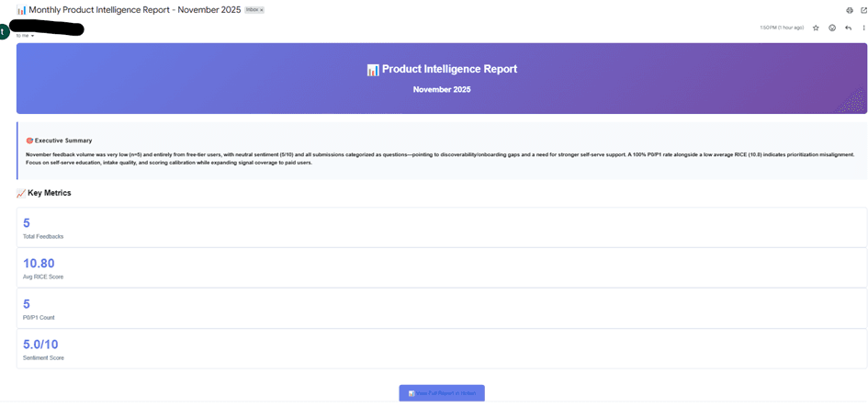868x407 pixels.
Task: Open the three-dot more options menu
Action: (x=863, y=28)
